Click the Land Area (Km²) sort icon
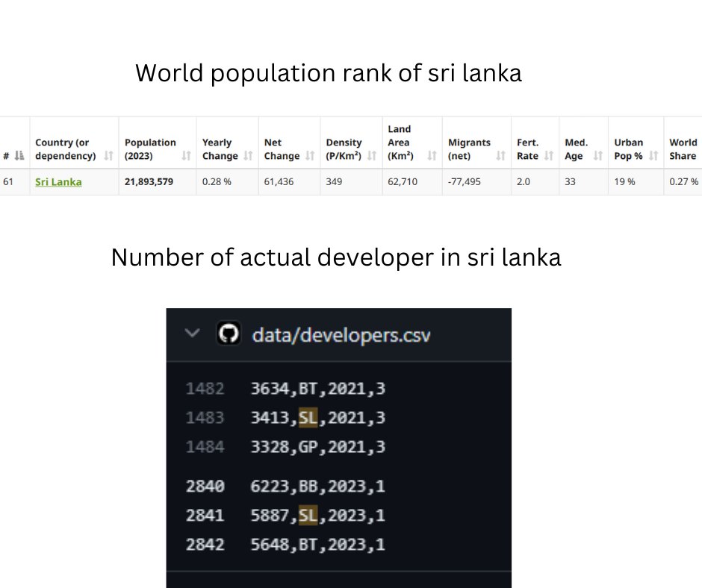 pos(432,156)
